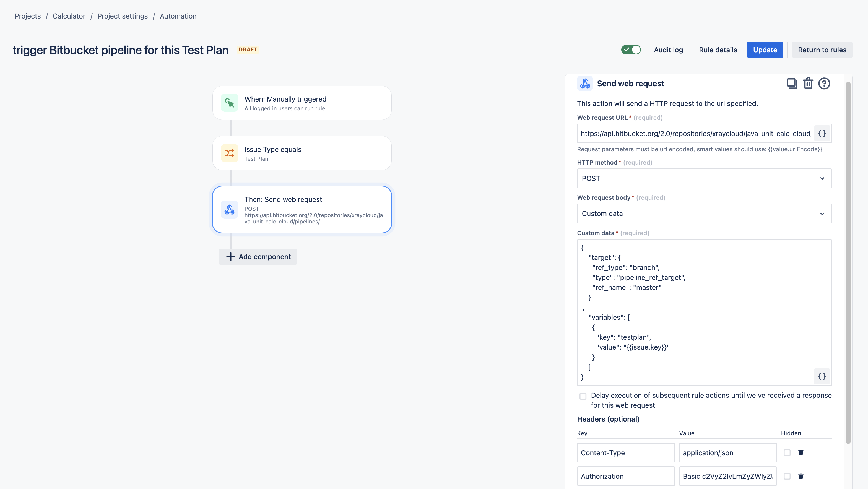The height and width of the screenshot is (489, 868).
Task: Click the Send web request panel icon
Action: [x=585, y=83]
